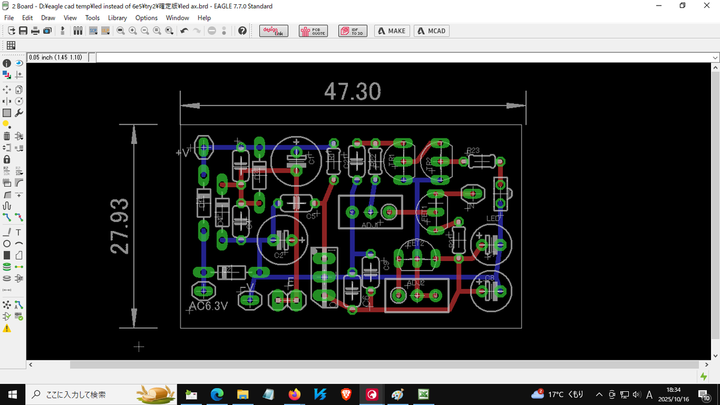Viewport: 720px width, 405px height.
Task: Click the Save icon in toolbar
Action: click(22, 31)
